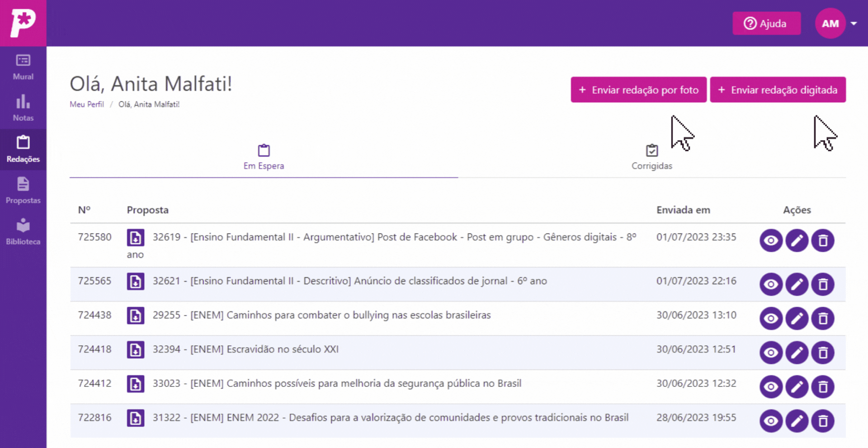Click essay number 724438
868x448 pixels.
coord(94,315)
